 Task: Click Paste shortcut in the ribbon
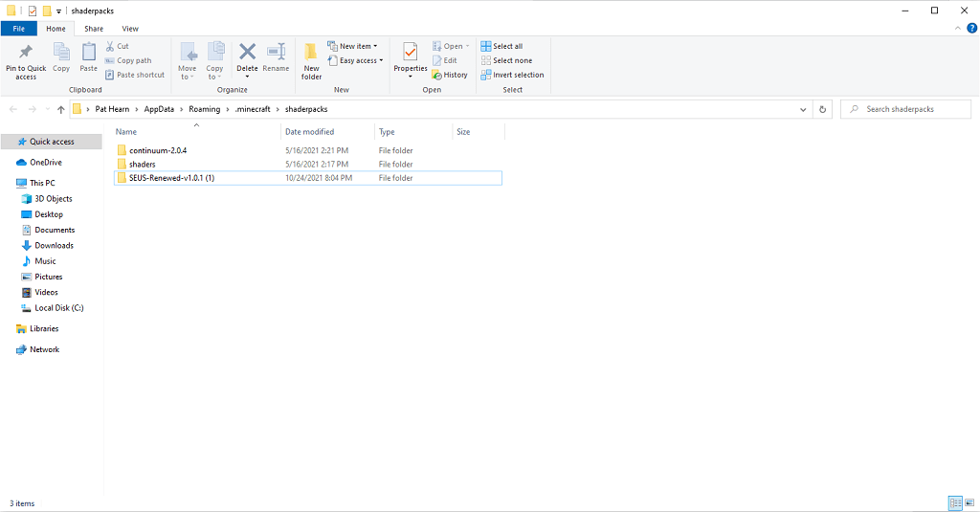pyautogui.click(x=135, y=75)
